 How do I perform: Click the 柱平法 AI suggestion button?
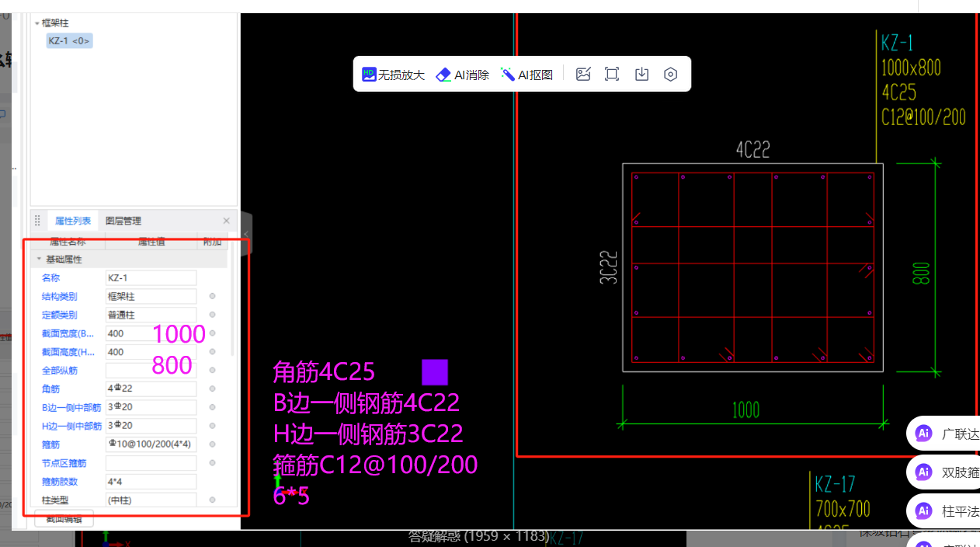[x=944, y=510]
